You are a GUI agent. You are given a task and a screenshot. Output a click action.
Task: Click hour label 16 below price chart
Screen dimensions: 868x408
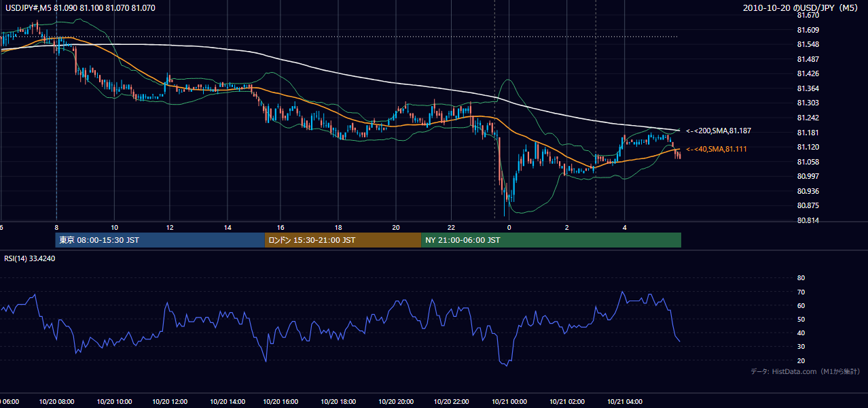tap(281, 228)
